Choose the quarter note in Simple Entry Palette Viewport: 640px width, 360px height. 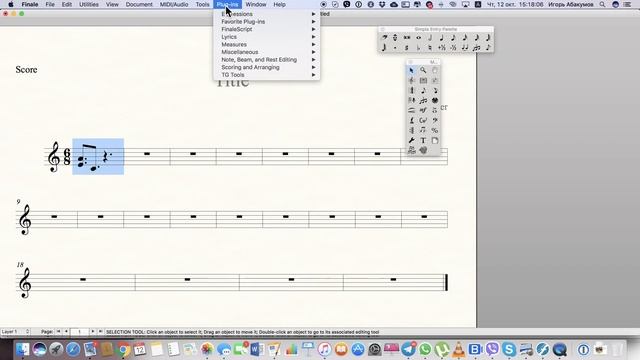click(442, 38)
